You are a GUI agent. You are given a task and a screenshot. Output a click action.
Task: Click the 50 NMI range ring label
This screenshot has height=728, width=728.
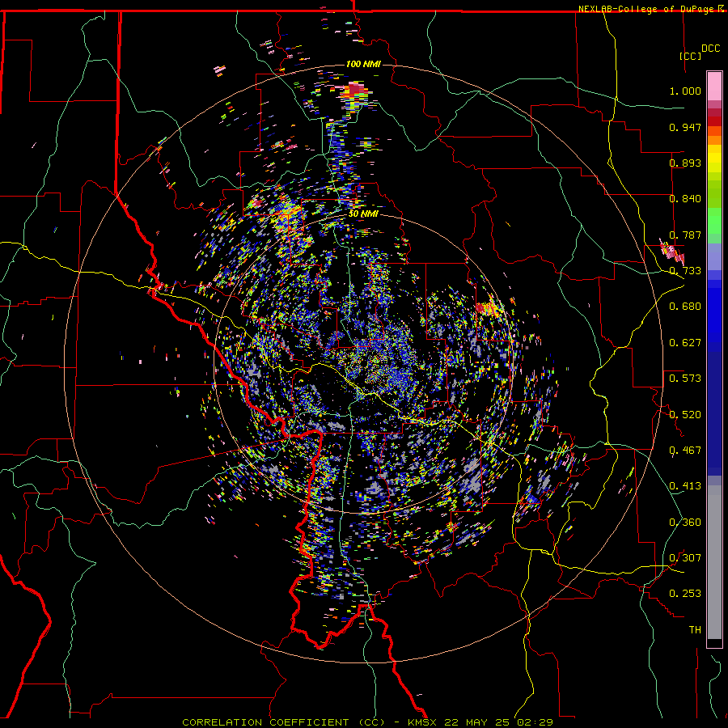[363, 214]
